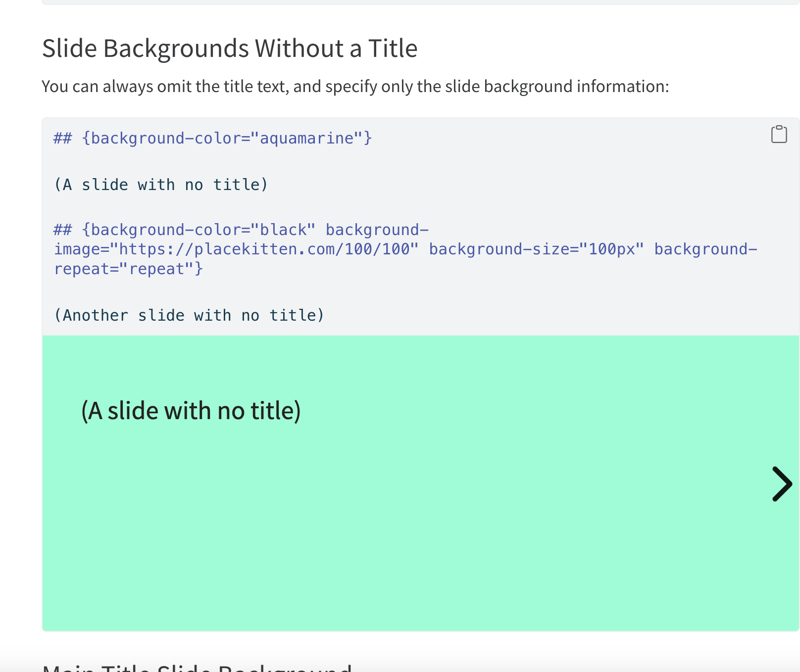Click the aquamarine slide preview's empty area
This screenshot has height=672, width=800.
click(421, 544)
